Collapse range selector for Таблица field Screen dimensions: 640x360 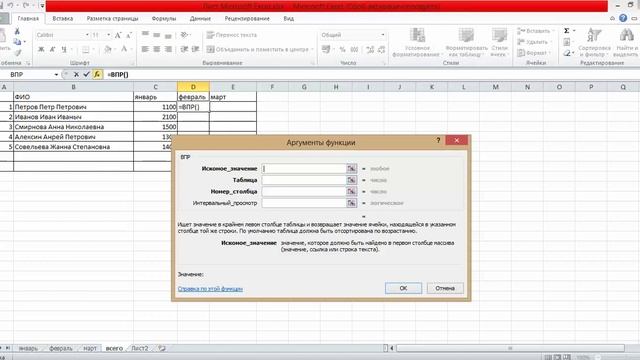351,180
